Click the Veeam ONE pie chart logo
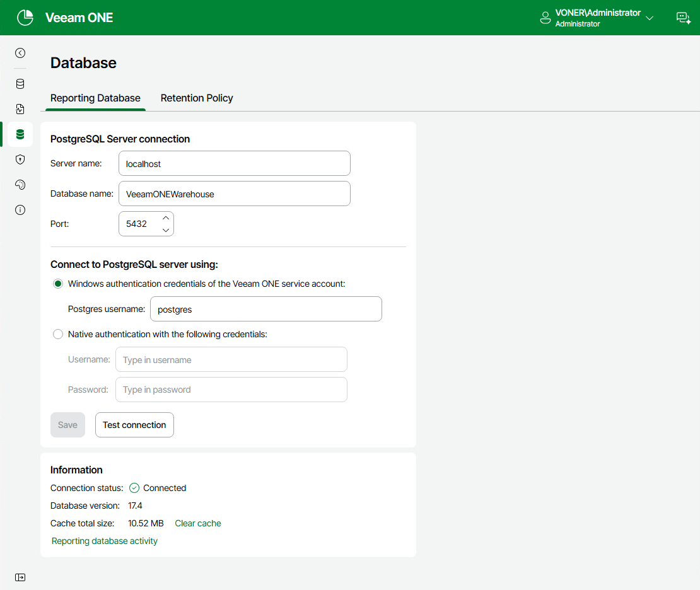 25,18
